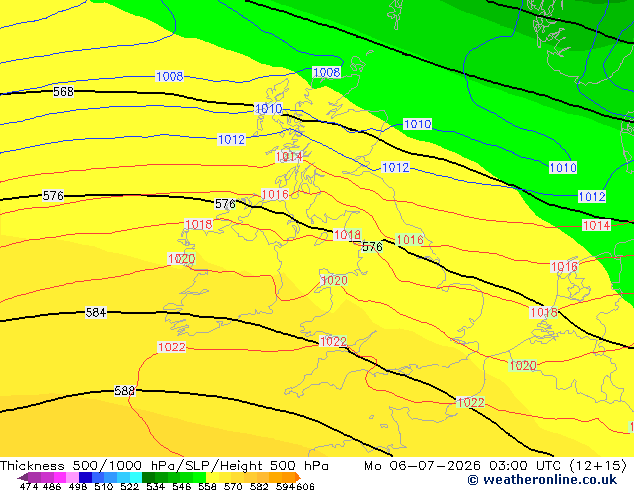Choose the dark green legend swatch above 534
This screenshot has width=634, height=490.
tap(148, 477)
